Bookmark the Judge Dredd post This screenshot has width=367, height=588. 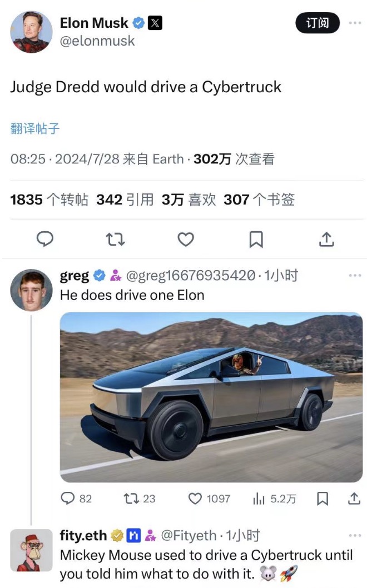[256, 239]
